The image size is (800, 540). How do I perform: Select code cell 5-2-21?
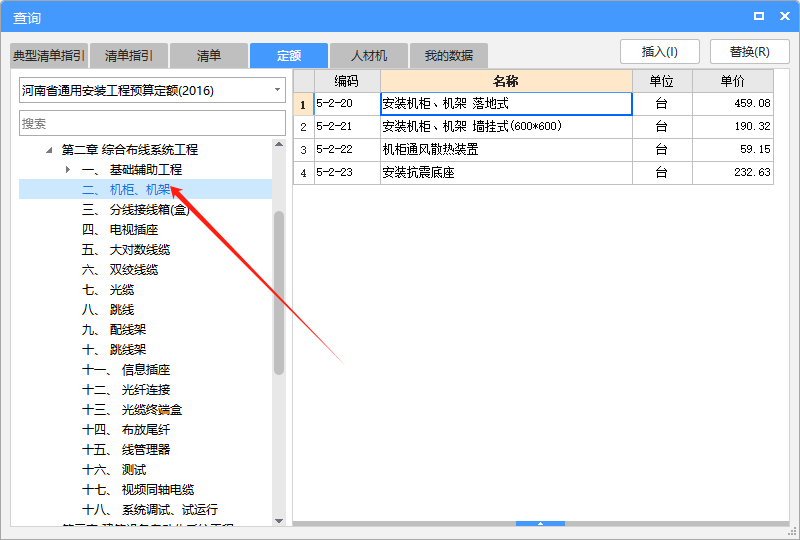point(347,127)
